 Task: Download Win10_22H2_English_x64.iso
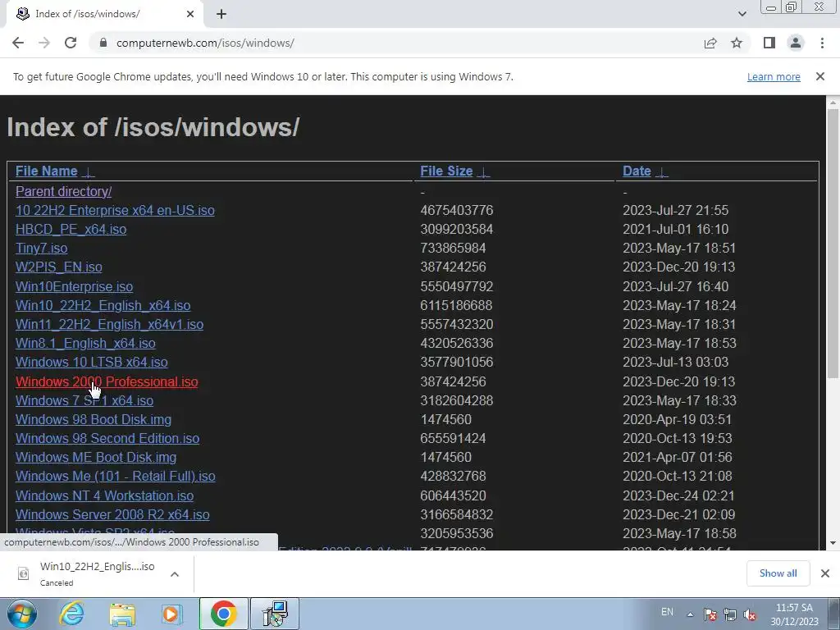point(103,305)
